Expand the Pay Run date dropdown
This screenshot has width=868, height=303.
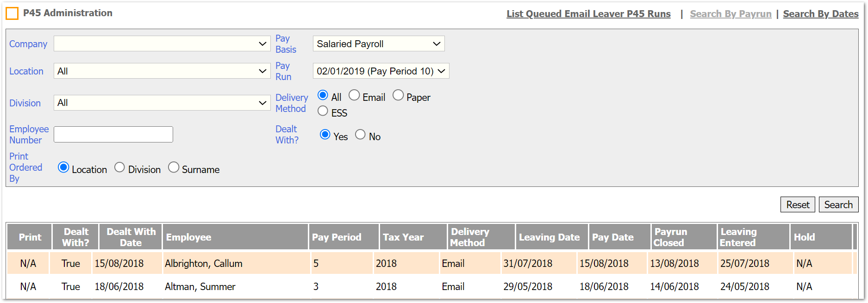pyautogui.click(x=381, y=71)
